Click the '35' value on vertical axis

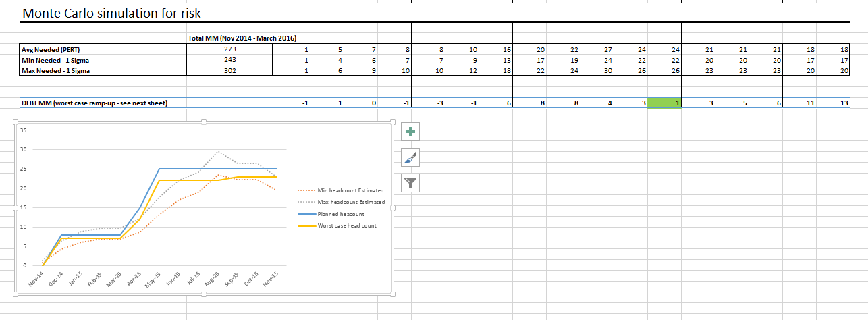[x=22, y=130]
